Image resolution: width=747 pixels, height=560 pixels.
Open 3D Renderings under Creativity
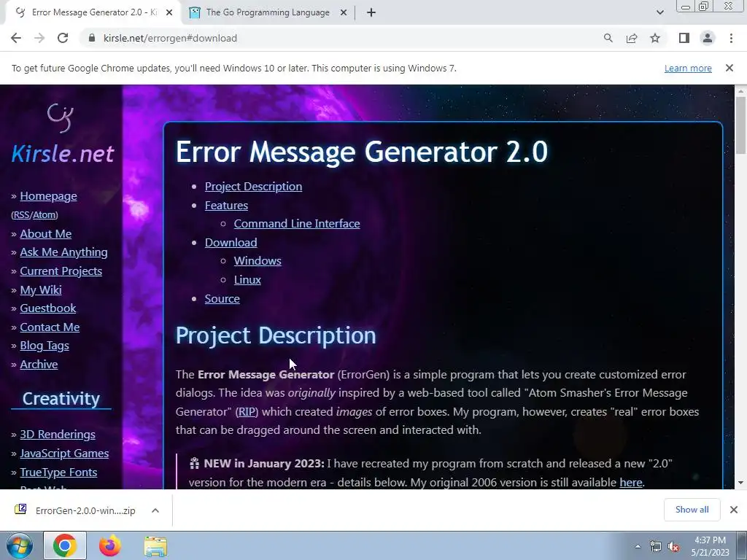coord(58,435)
